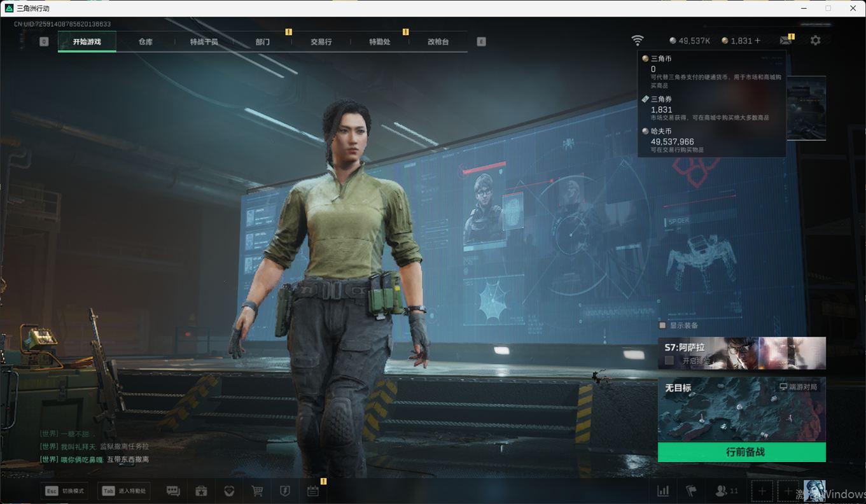Open game settings gear icon
Image resolution: width=866 pixels, height=504 pixels.
pos(815,41)
